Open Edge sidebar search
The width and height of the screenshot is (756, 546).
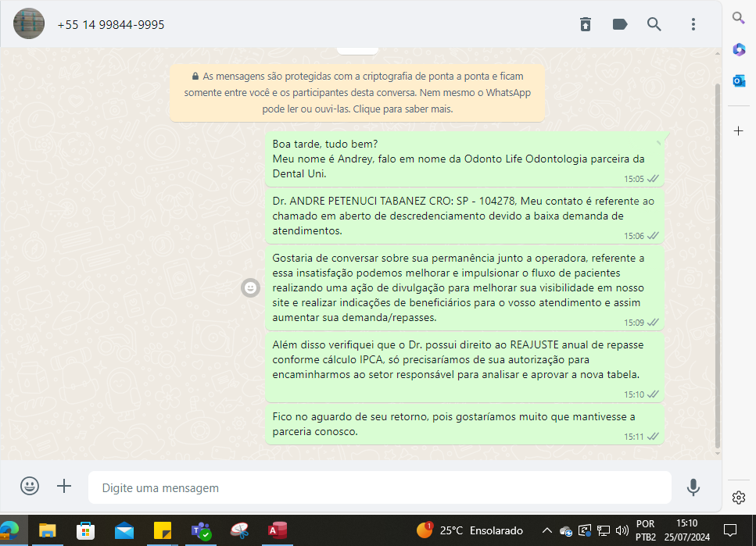738,18
